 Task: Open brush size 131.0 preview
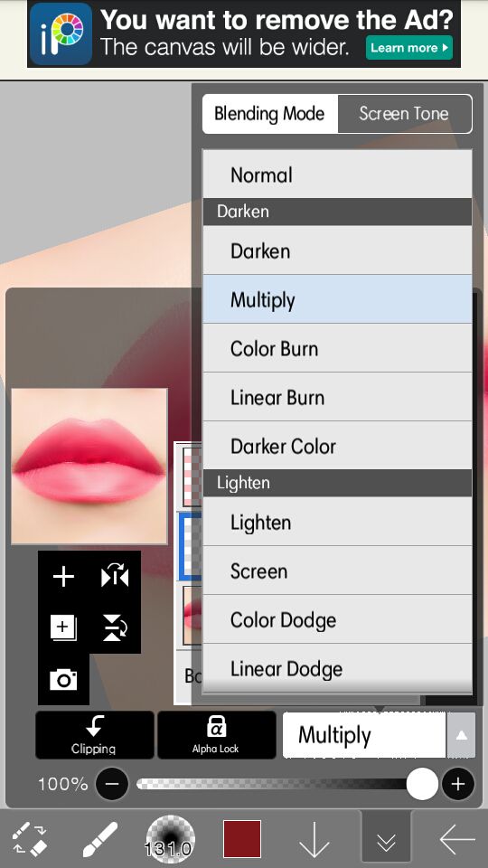click(171, 838)
